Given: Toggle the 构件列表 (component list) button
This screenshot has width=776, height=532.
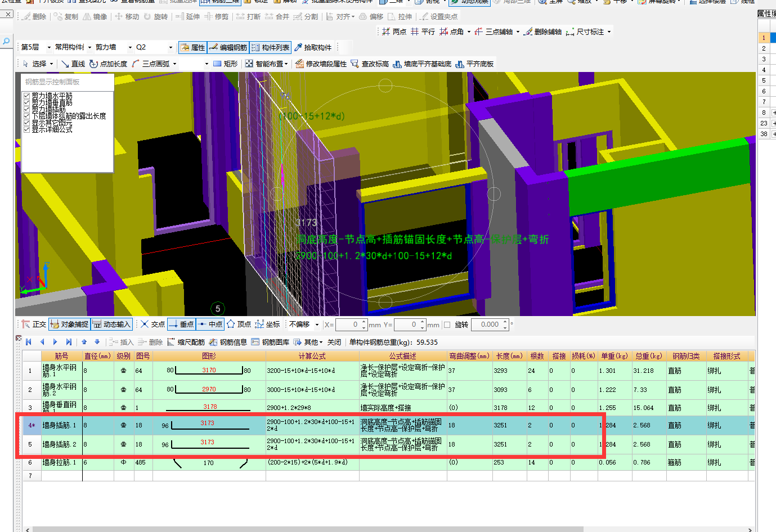Looking at the screenshot, I should pyautogui.click(x=271, y=48).
